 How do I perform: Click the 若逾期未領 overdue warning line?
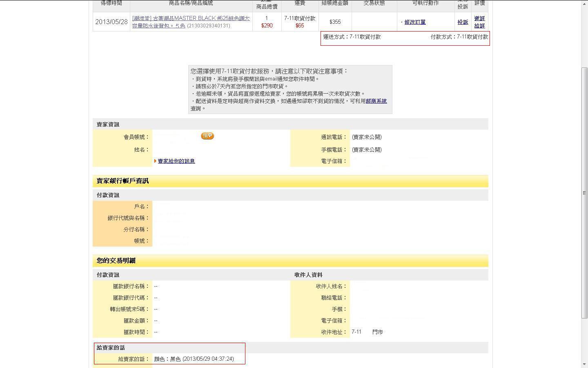point(278,94)
